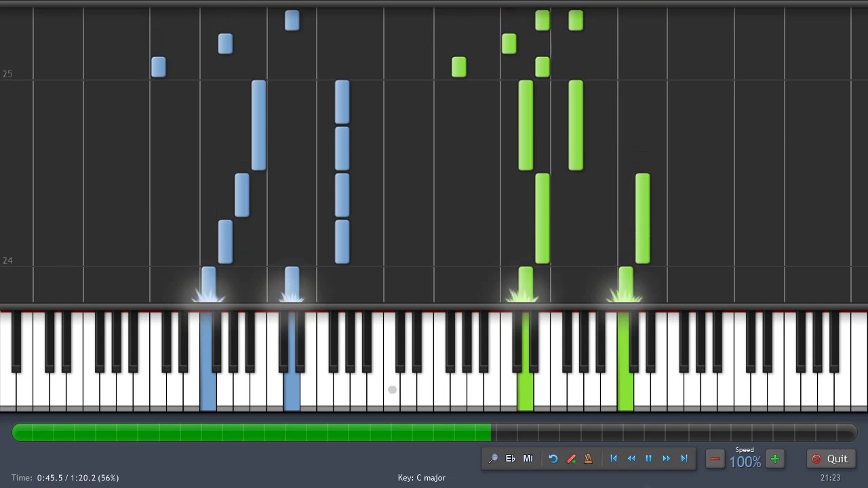Click the 'Key: C major' label
This screenshot has height=488, width=868.
pos(421,478)
